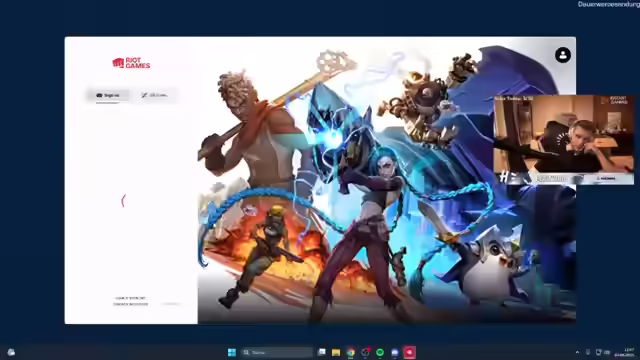Open the taskbar app with red notification badge
The width and height of the screenshot is (640, 360).
pyautogui.click(x=365, y=352)
